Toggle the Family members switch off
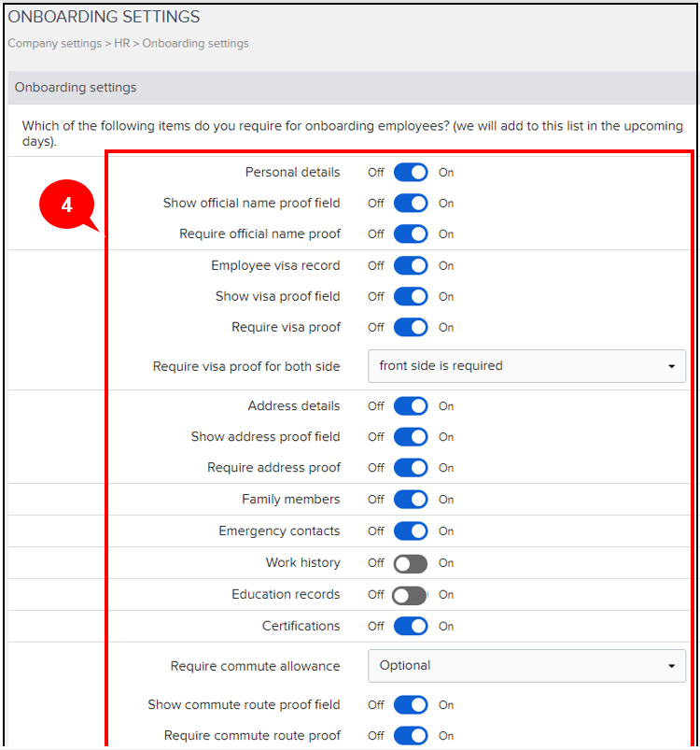Viewport: 700px width, 750px height. pos(410,499)
